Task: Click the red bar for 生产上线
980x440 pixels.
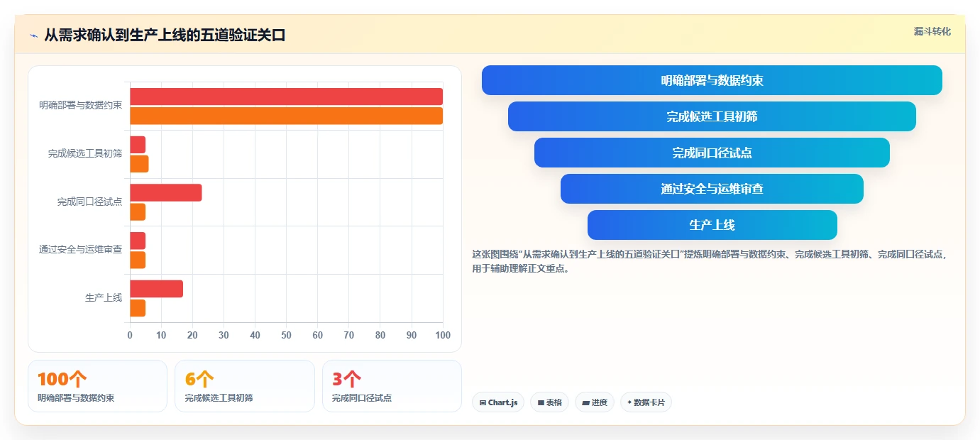Action: [x=156, y=289]
